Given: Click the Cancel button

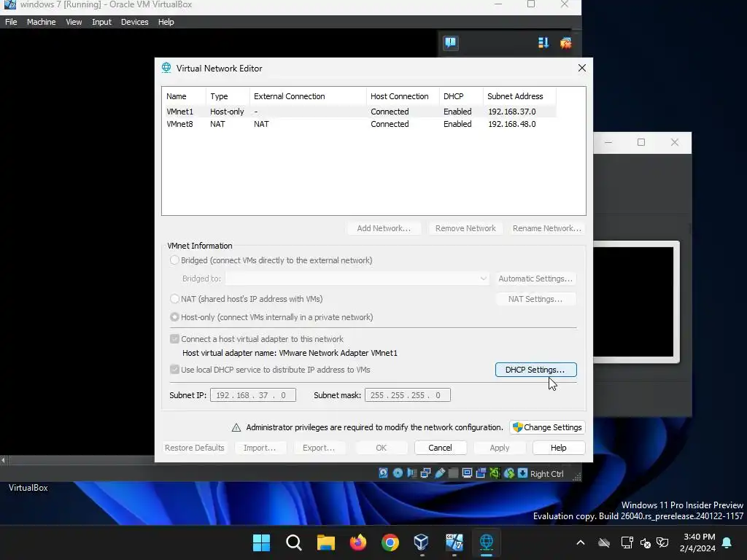Looking at the screenshot, I should (440, 448).
